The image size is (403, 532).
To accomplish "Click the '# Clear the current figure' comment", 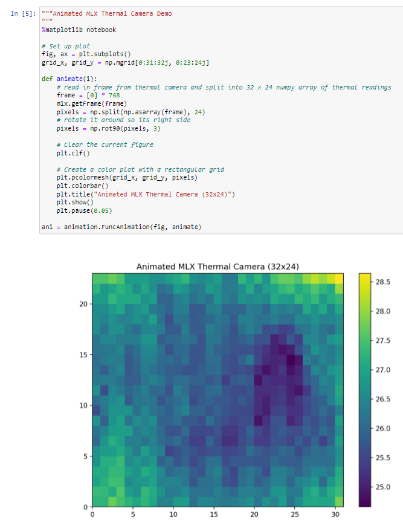I will coord(105,145).
